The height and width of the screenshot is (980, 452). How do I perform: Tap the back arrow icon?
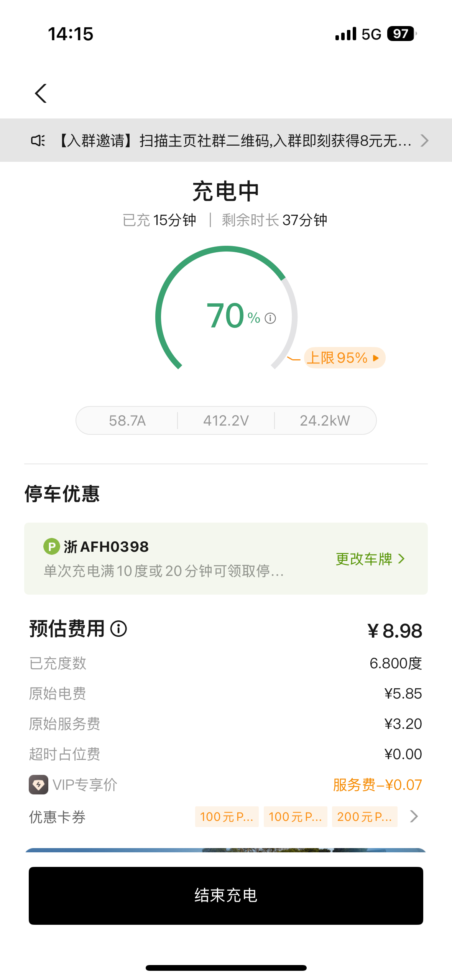click(x=41, y=93)
